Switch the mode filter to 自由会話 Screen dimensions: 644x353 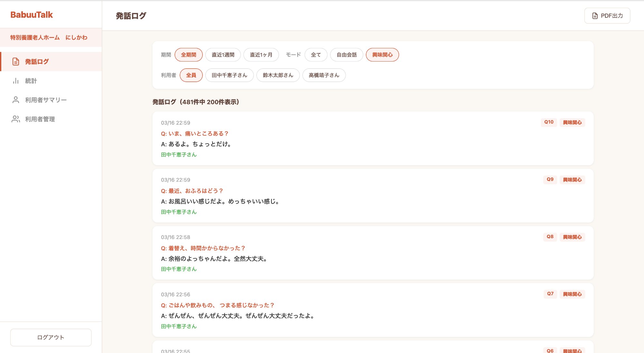pos(346,54)
